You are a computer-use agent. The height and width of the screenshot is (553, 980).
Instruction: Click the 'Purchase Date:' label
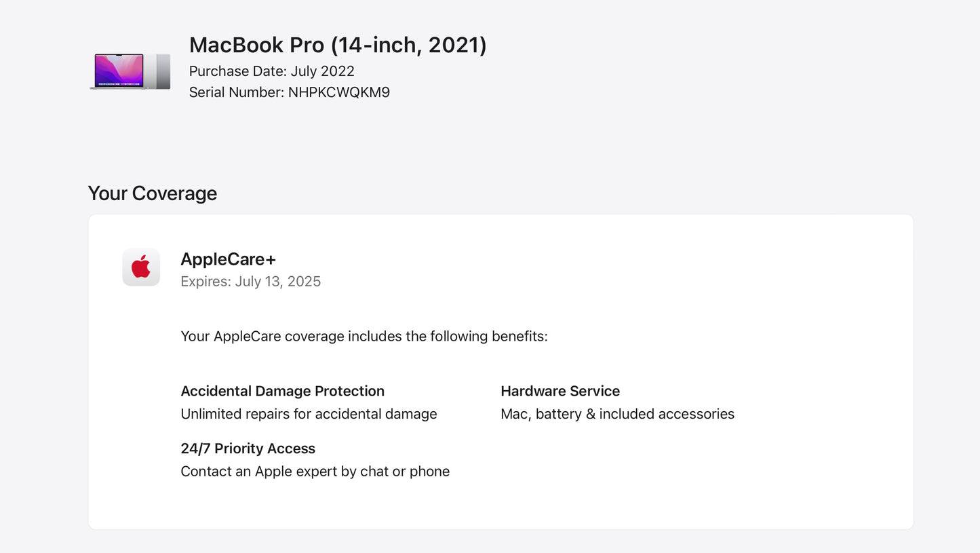coord(238,71)
